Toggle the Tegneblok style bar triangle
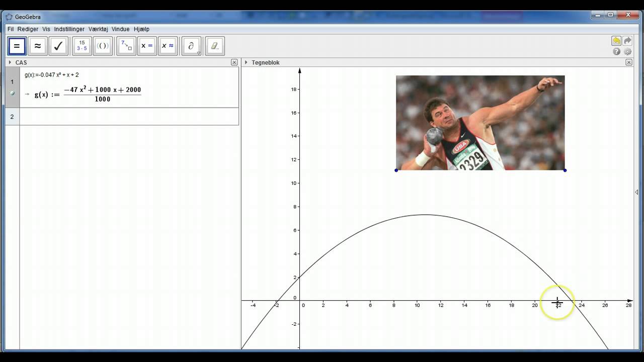 point(246,62)
